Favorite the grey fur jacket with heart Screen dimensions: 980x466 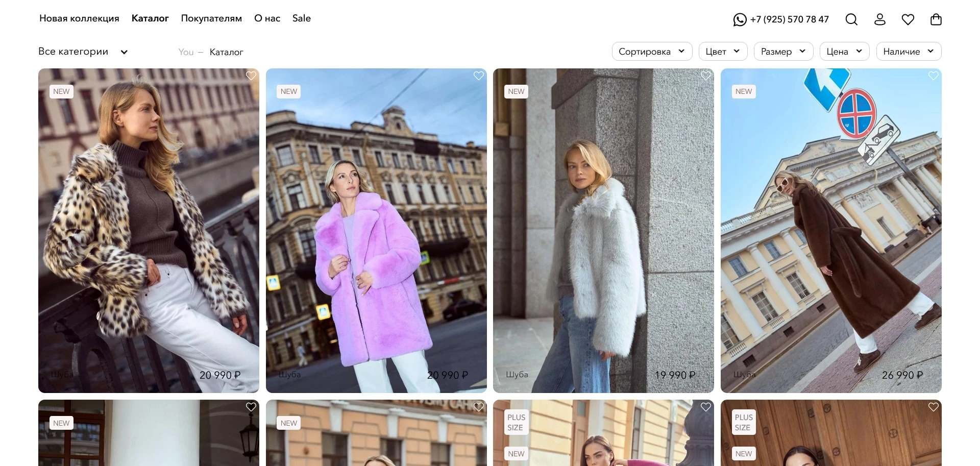click(x=706, y=76)
